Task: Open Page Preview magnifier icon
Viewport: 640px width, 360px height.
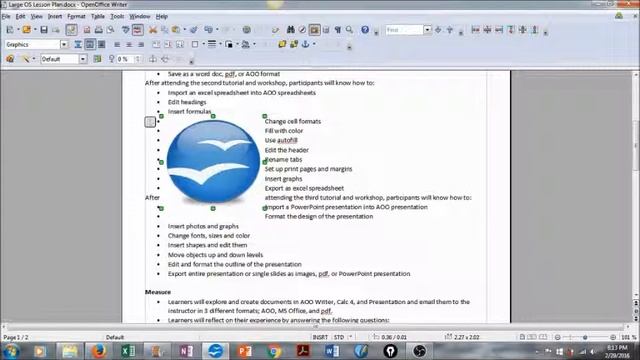Action: point(111,30)
